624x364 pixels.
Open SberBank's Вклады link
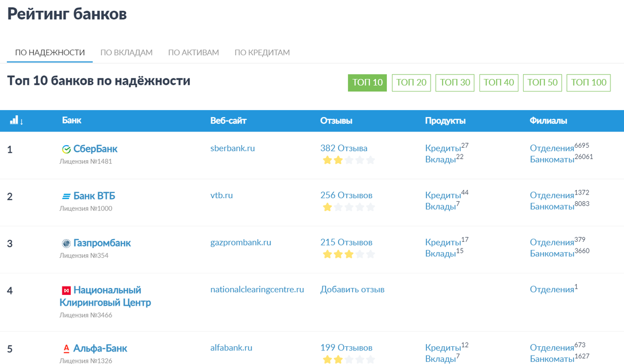pos(440,160)
